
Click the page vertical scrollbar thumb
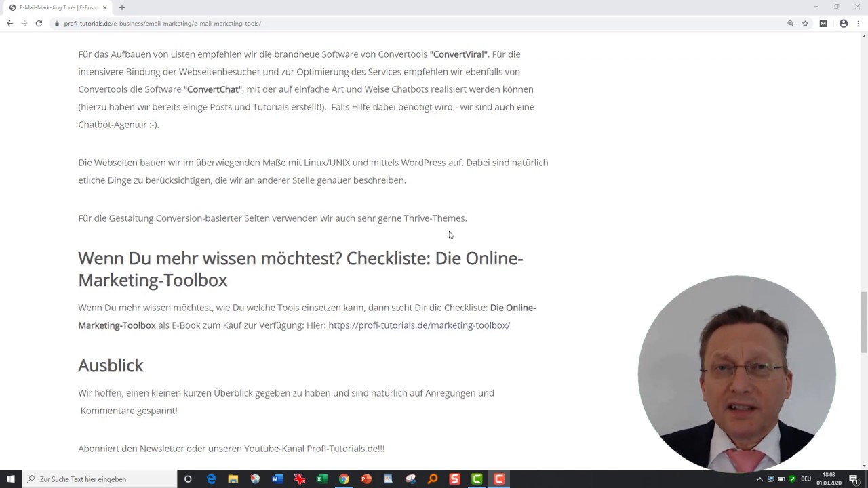tap(864, 322)
